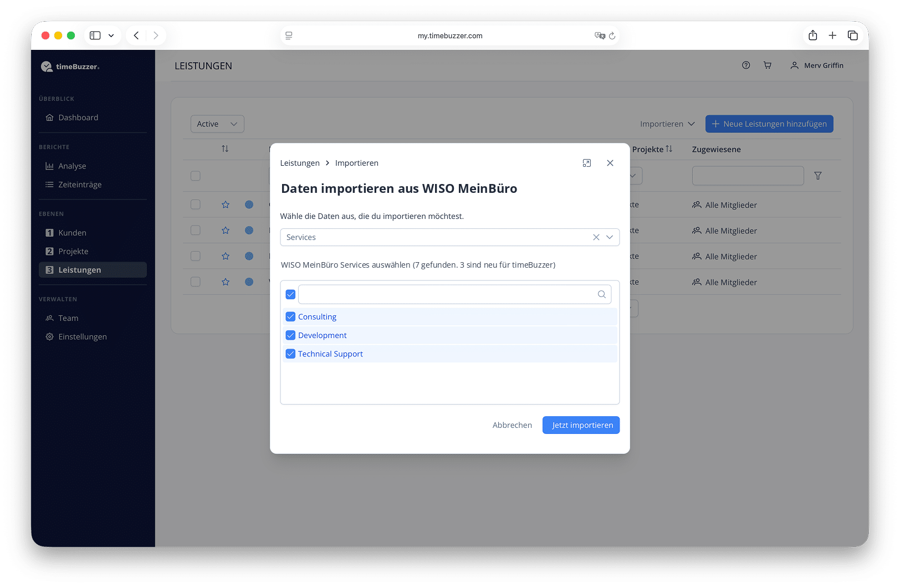Image resolution: width=900 pixels, height=588 pixels.
Task: Click the translate page icon
Action: [x=600, y=35]
